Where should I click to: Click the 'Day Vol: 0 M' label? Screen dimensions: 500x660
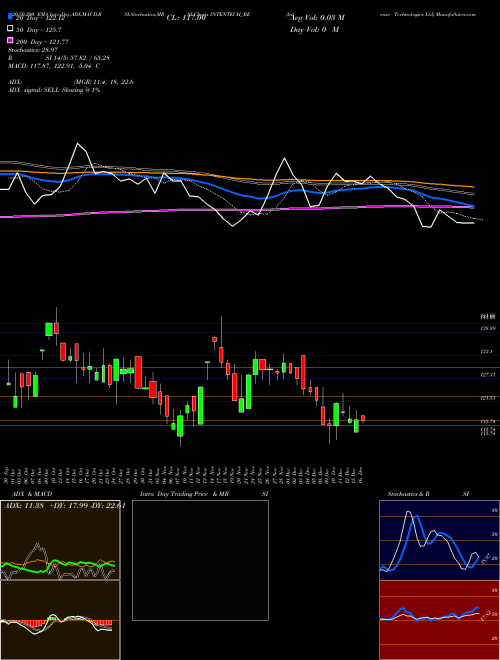[x=315, y=29]
